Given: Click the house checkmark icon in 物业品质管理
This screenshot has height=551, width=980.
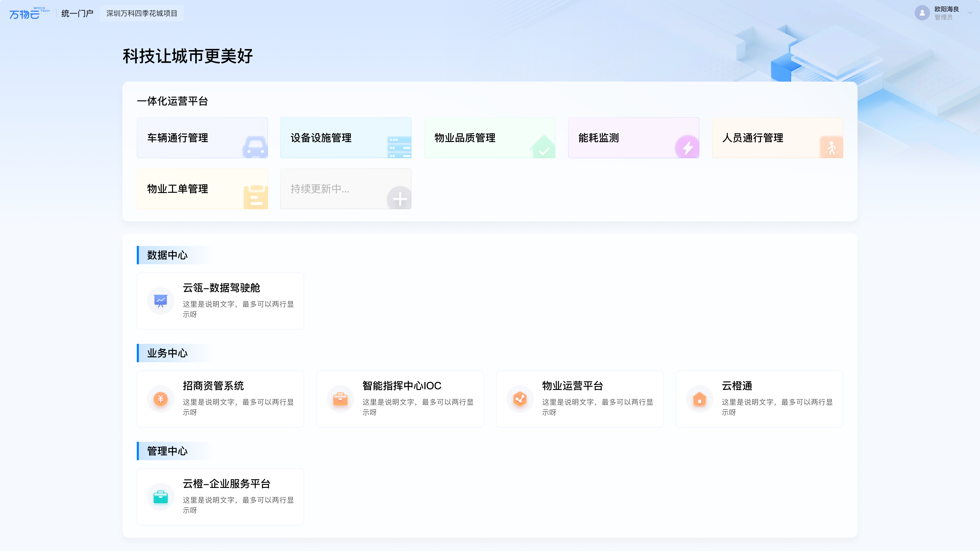Looking at the screenshot, I should tap(543, 147).
